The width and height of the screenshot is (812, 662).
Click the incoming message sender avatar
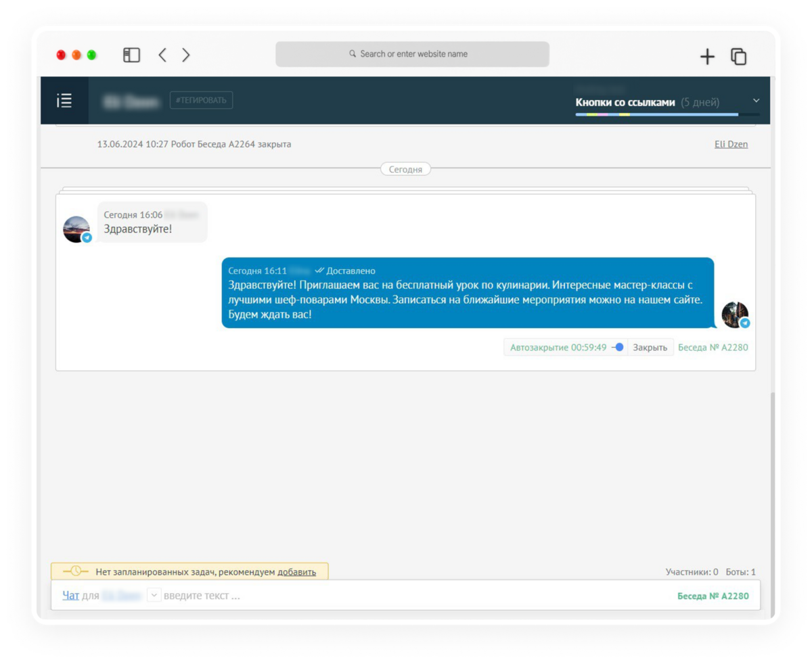tap(76, 229)
